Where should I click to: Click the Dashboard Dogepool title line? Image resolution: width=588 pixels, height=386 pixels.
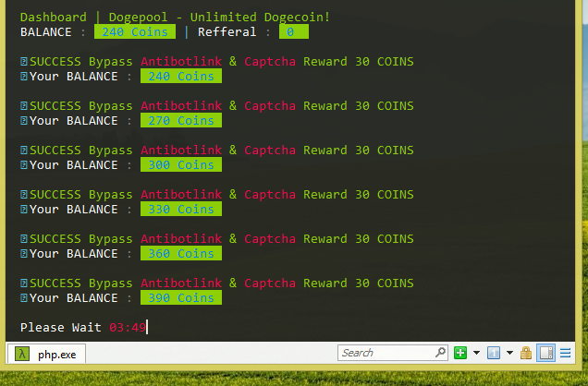point(175,18)
